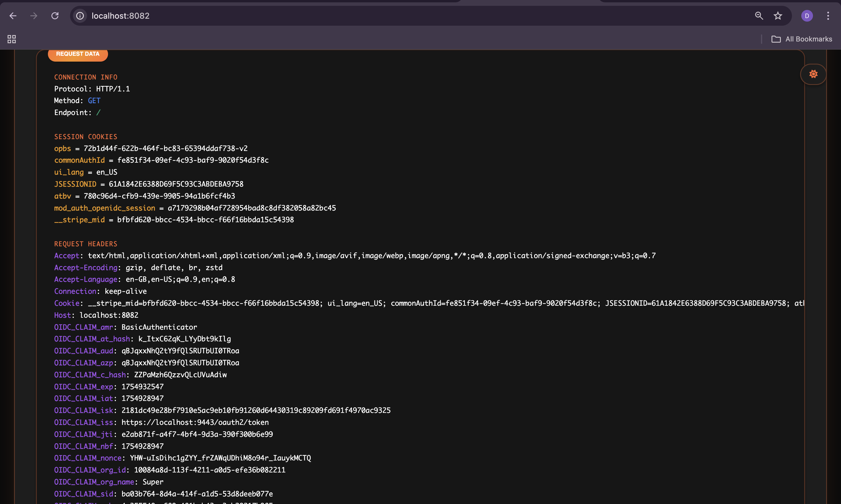Select the Host header name
The height and width of the screenshot is (504, 841).
click(62, 315)
